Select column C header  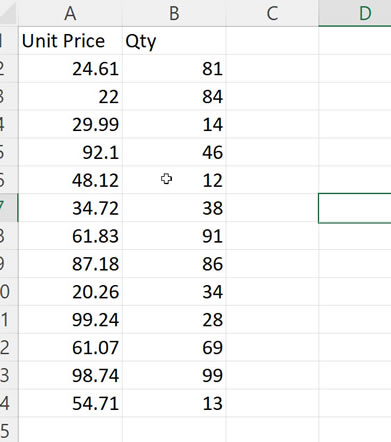272,13
